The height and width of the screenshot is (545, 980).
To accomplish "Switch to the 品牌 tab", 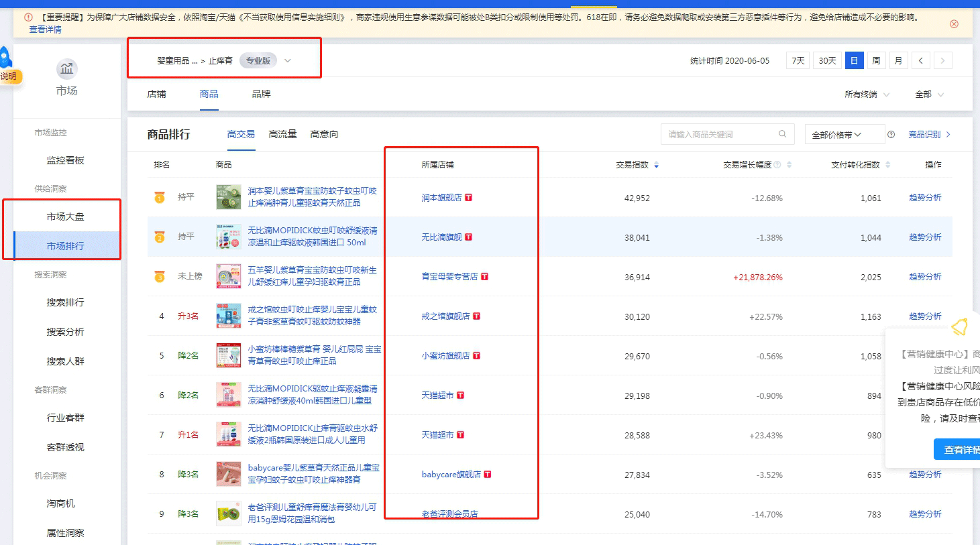I will point(261,95).
